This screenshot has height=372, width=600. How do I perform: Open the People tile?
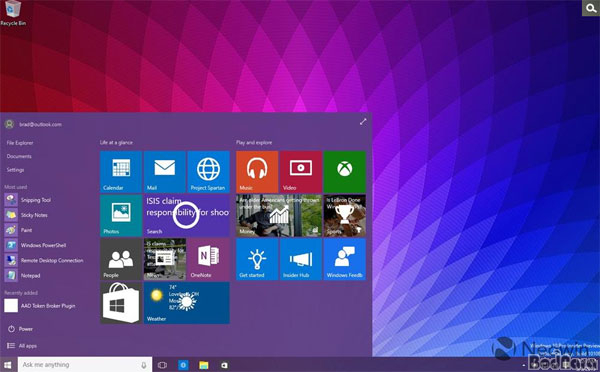coord(121,259)
